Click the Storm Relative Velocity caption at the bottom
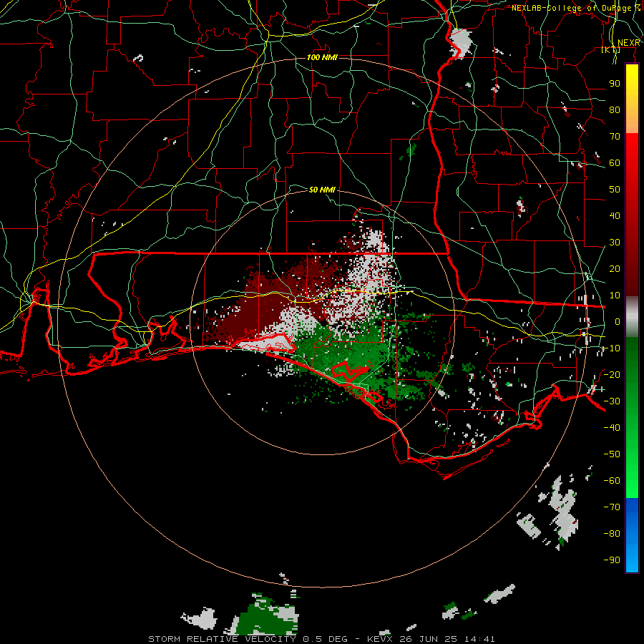This screenshot has height=644, width=644. (321, 639)
